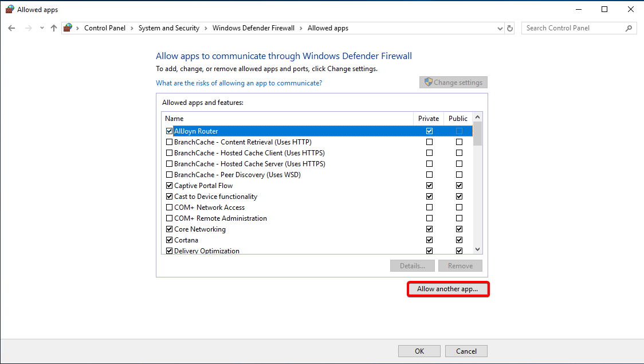
Task: Select BranchCache - Hosted Cache Client row
Action: (x=317, y=153)
